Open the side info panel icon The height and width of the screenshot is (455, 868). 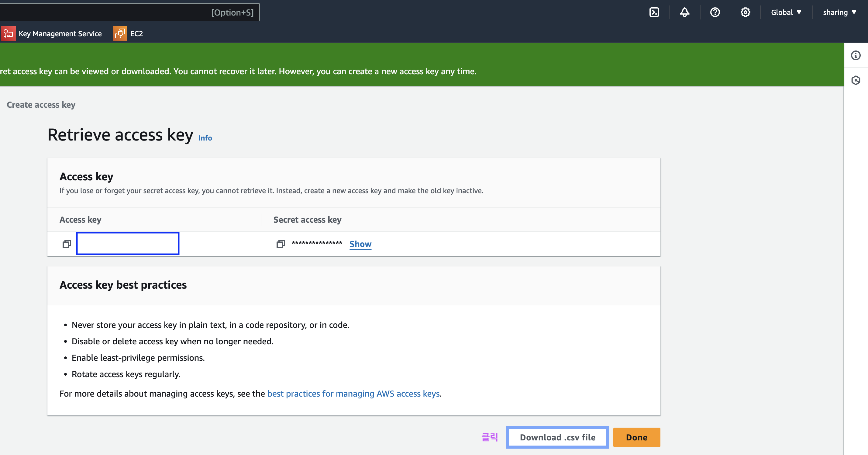856,55
